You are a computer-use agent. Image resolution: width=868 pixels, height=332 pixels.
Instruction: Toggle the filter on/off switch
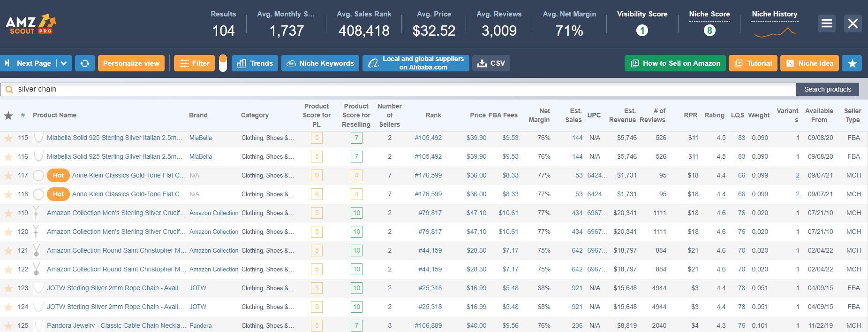point(223,63)
